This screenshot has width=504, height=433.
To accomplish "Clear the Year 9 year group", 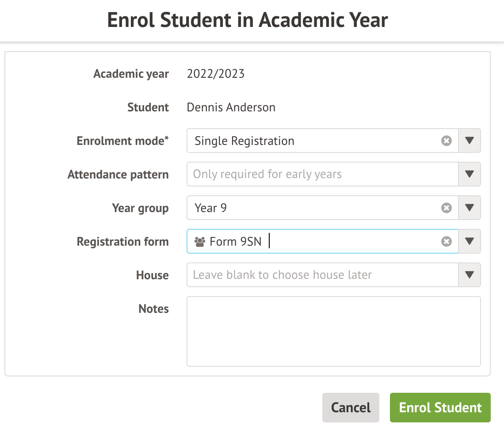I will [446, 208].
